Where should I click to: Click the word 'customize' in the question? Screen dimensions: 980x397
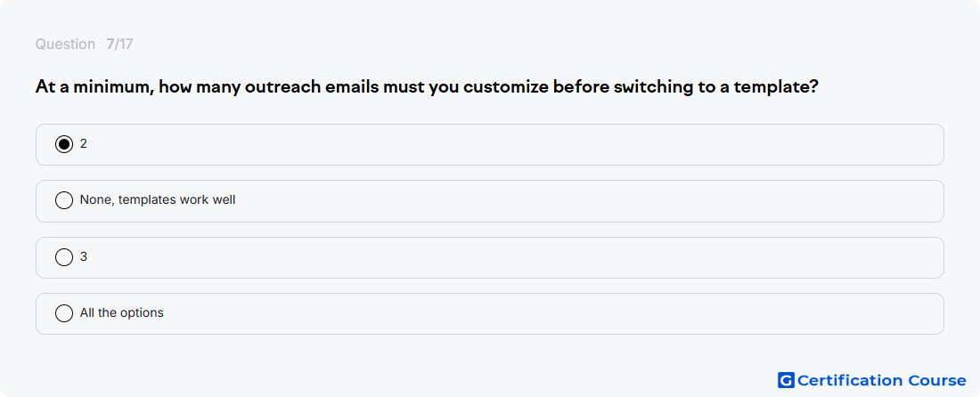tap(506, 86)
